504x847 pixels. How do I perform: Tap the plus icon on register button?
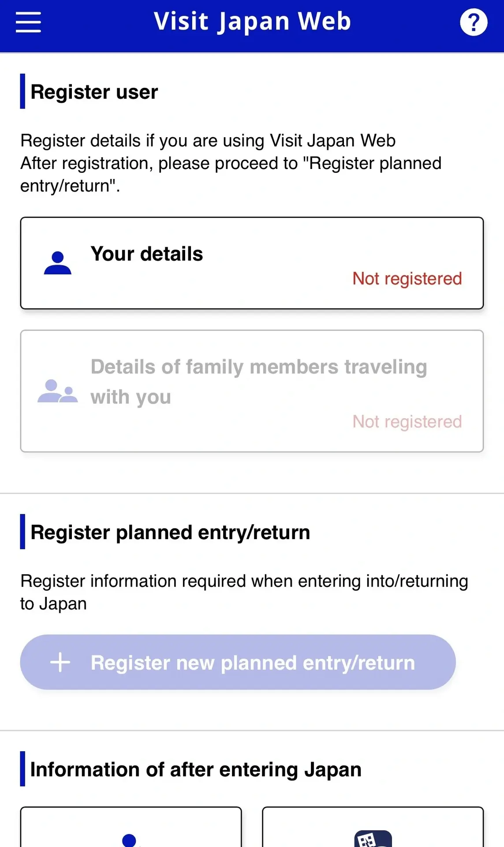click(60, 663)
